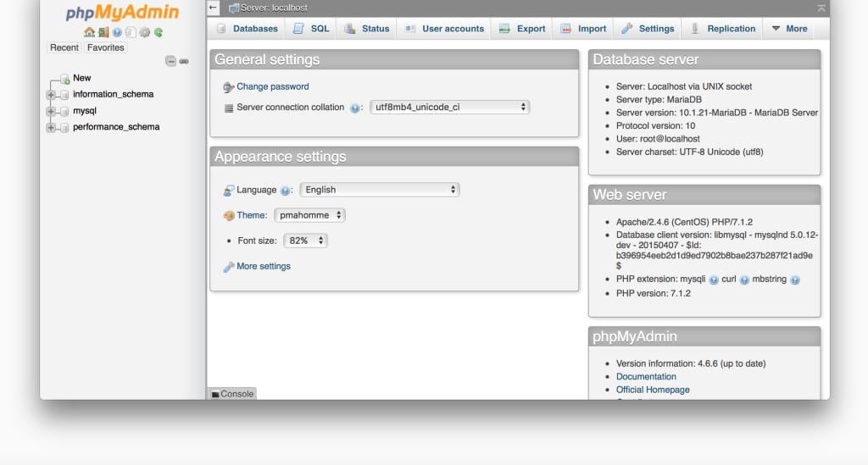This screenshot has width=868, height=465.
Task: Open the More tab dropdown
Action: point(789,29)
